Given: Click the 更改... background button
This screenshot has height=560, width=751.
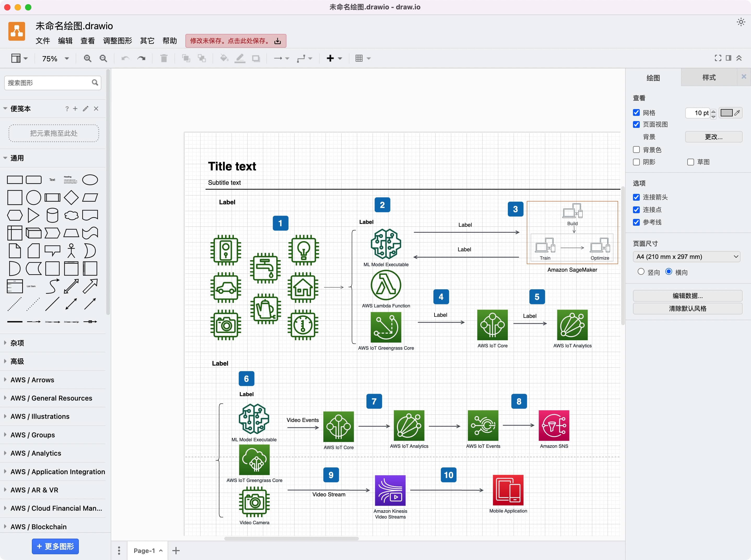Looking at the screenshot, I should 713,137.
